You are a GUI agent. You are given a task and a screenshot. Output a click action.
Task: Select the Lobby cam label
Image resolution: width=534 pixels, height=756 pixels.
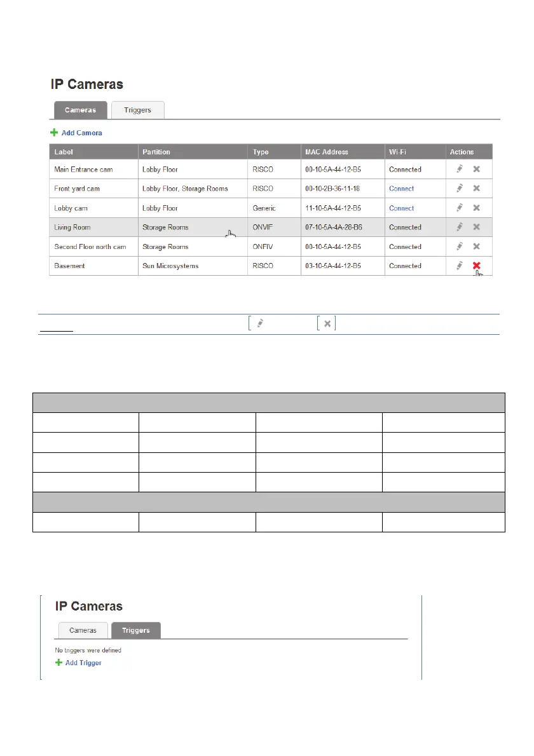tap(71, 208)
